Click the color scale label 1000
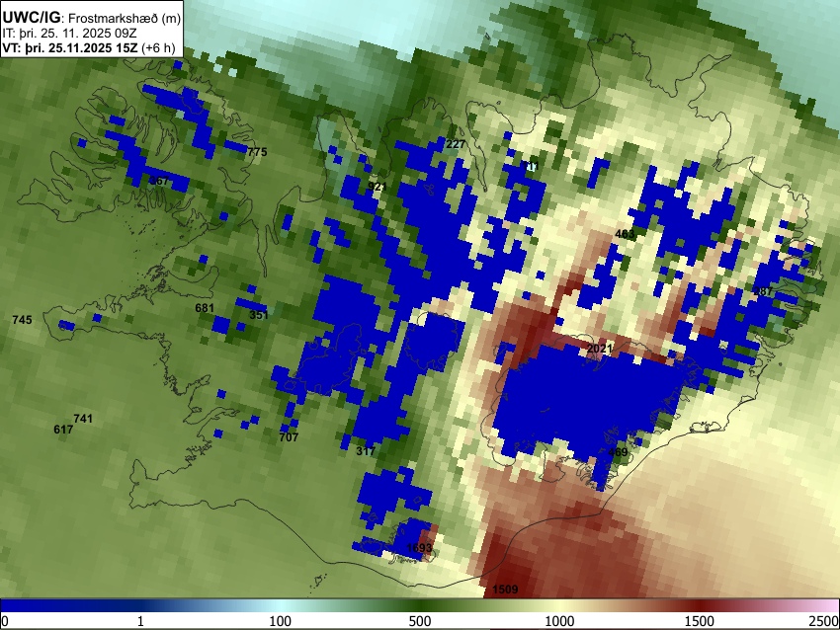The height and width of the screenshot is (630, 840). pos(559,621)
